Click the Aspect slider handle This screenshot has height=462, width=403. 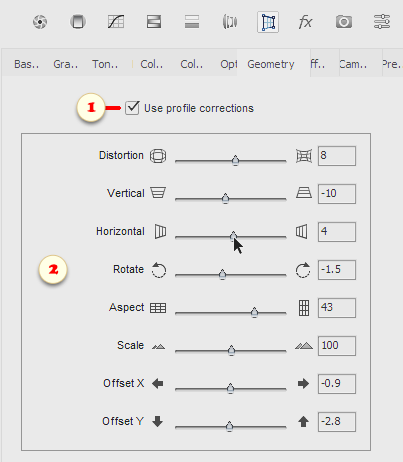coord(254,312)
